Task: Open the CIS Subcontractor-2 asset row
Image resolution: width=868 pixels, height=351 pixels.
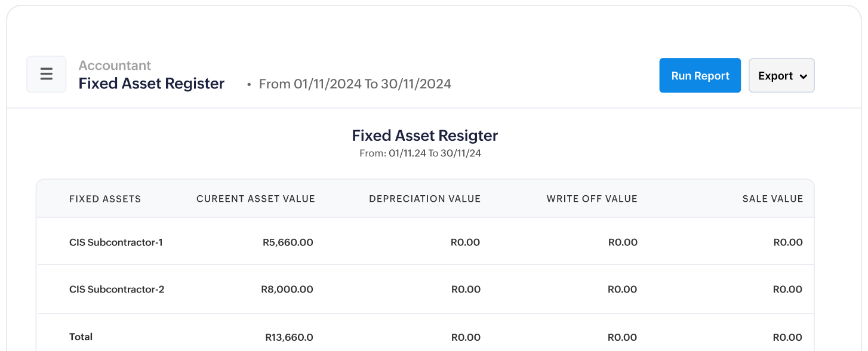Action: tap(116, 290)
